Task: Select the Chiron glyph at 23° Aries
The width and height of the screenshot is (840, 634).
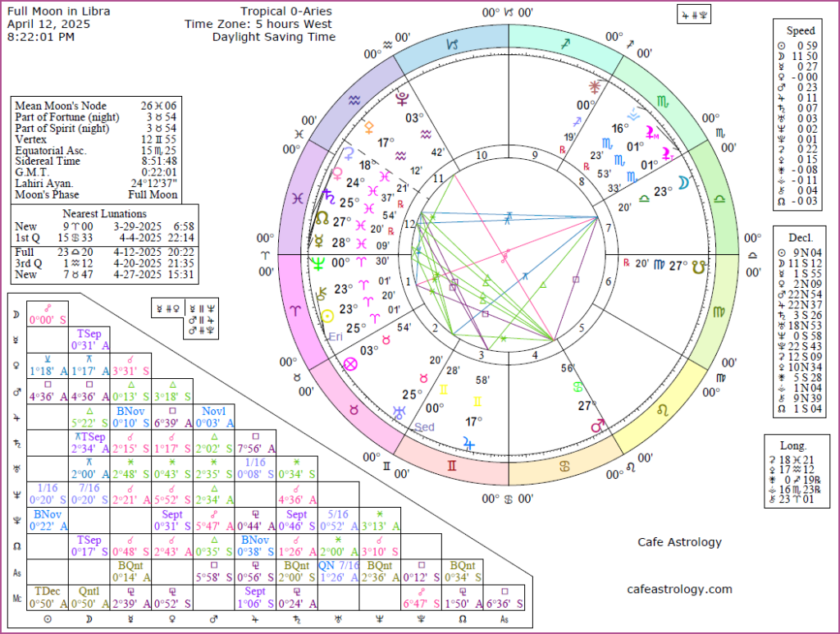Action: coord(322,293)
